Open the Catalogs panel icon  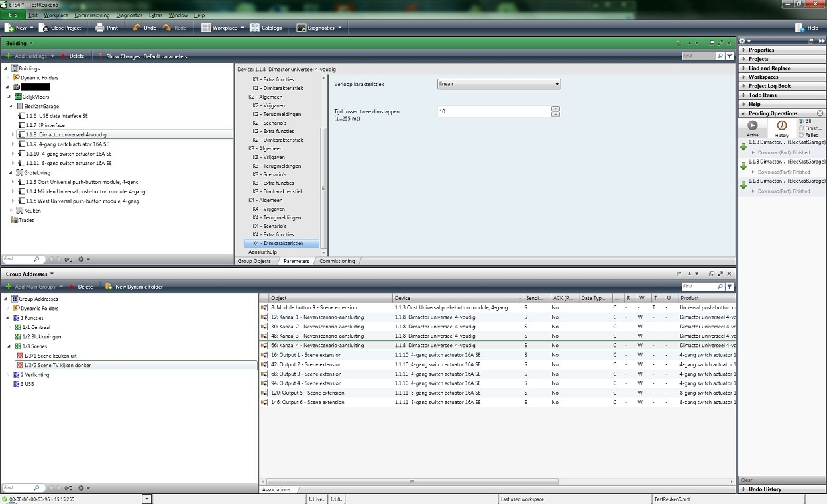tap(255, 28)
